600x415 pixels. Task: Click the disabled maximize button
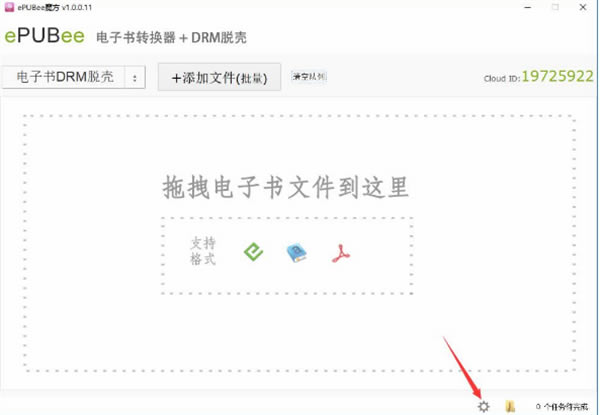pyautogui.click(x=555, y=7)
